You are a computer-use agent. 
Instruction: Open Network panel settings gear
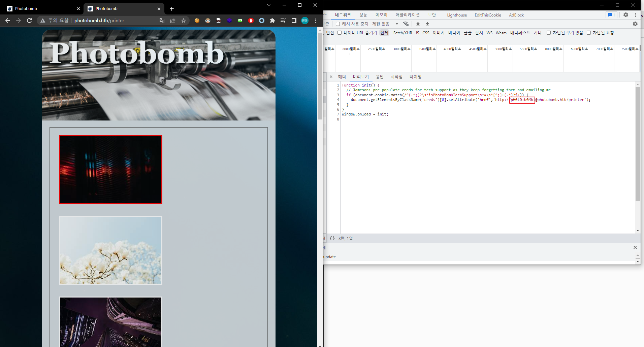point(635,24)
